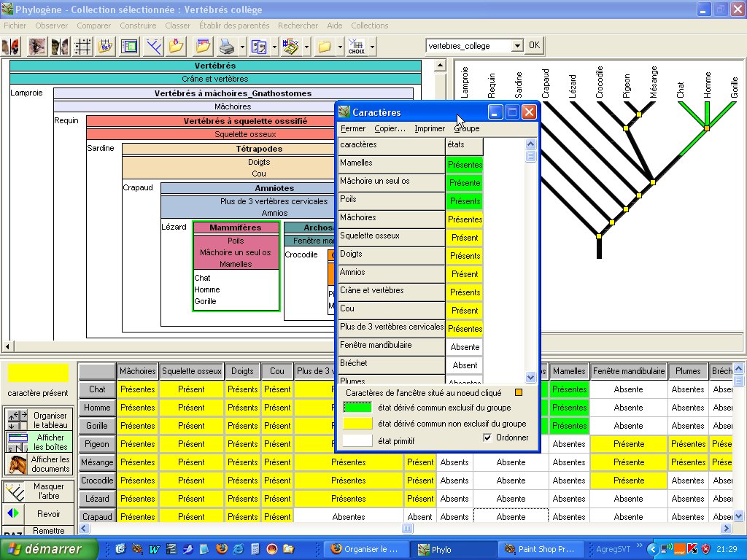The height and width of the screenshot is (560, 747).
Task: Expand the dropdown arrow beside the CHOIX icon
Action: point(372,47)
